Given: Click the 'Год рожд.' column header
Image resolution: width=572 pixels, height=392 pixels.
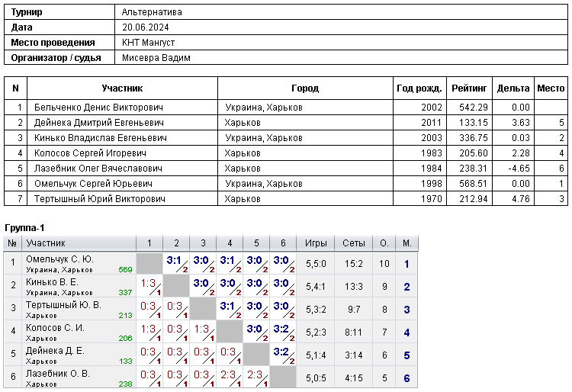Looking at the screenshot, I should (419, 88).
